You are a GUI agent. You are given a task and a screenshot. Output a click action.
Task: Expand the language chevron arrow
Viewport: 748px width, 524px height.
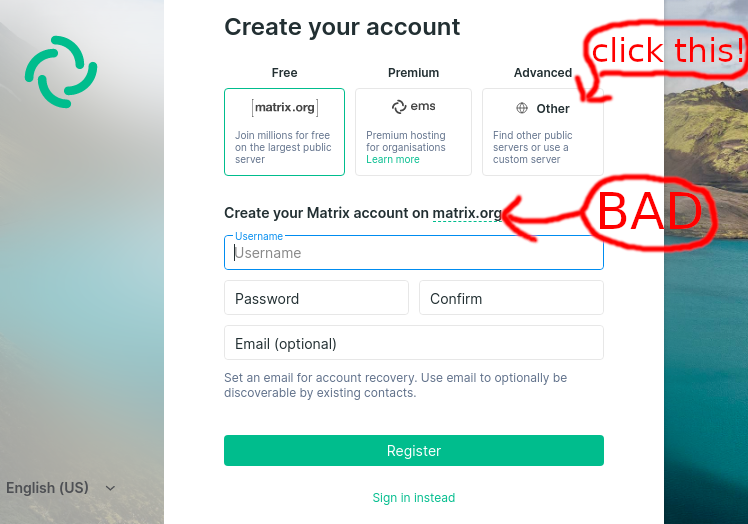[110, 488]
